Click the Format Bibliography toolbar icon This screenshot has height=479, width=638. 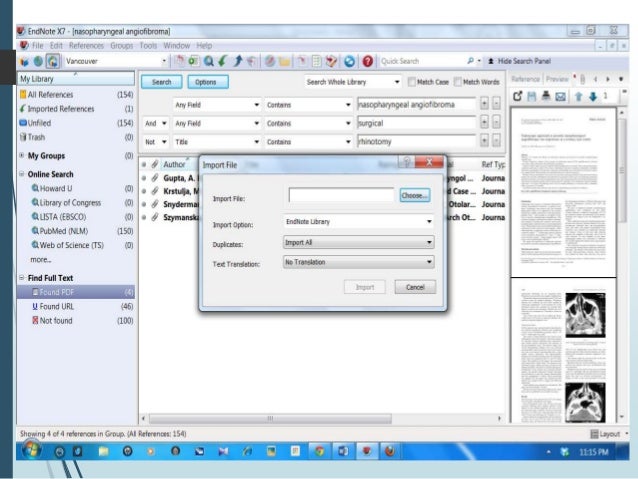tap(317, 61)
